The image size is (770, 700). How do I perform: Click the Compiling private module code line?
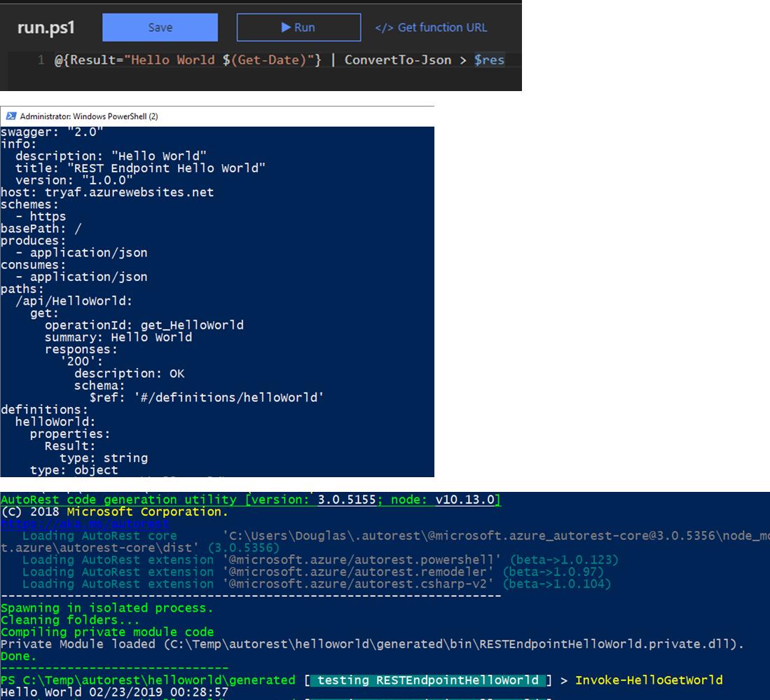(x=107, y=632)
